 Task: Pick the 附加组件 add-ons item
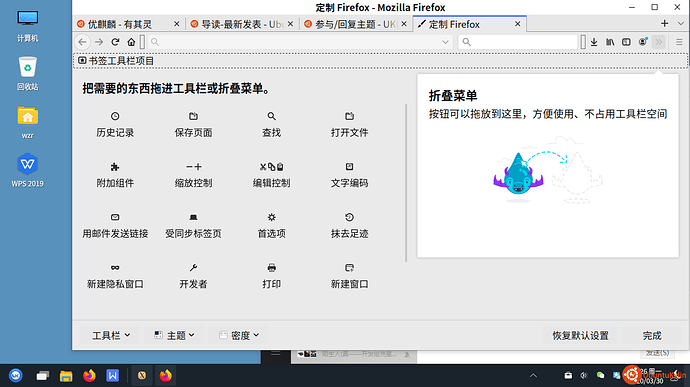tap(115, 175)
